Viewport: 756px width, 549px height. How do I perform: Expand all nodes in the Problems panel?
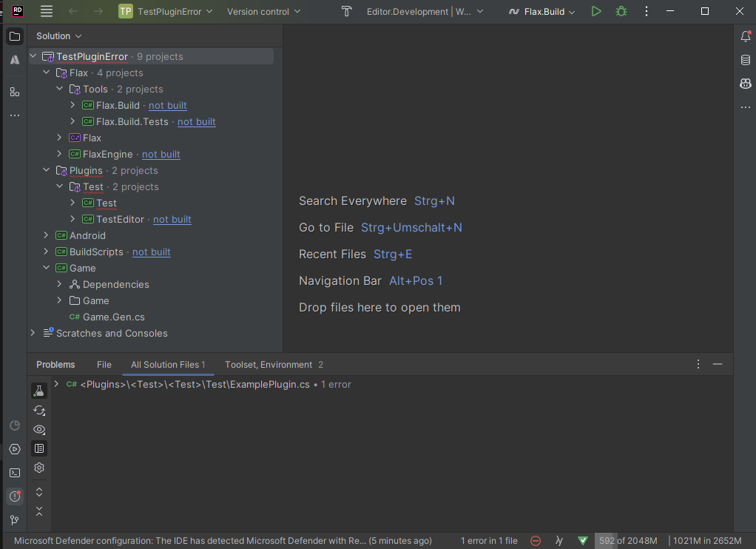click(x=38, y=491)
